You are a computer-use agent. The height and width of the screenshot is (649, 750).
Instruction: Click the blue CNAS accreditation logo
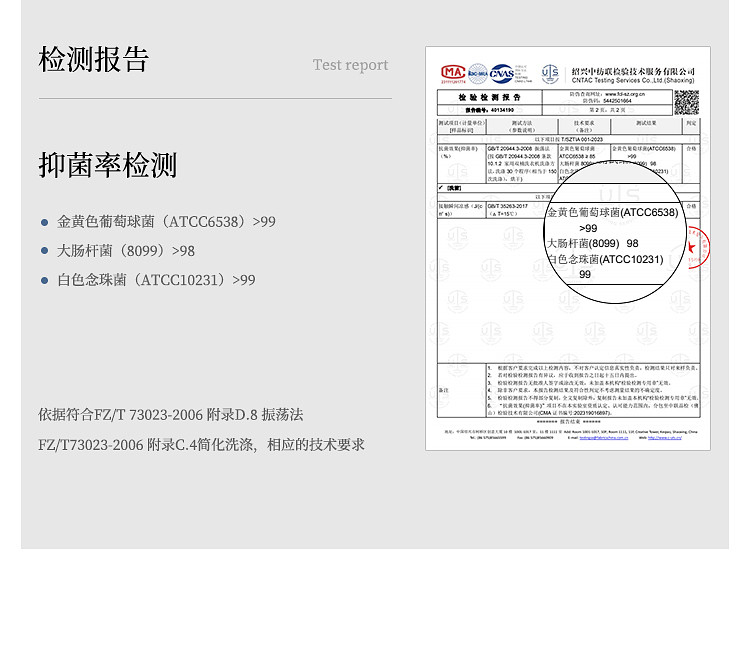[x=502, y=74]
